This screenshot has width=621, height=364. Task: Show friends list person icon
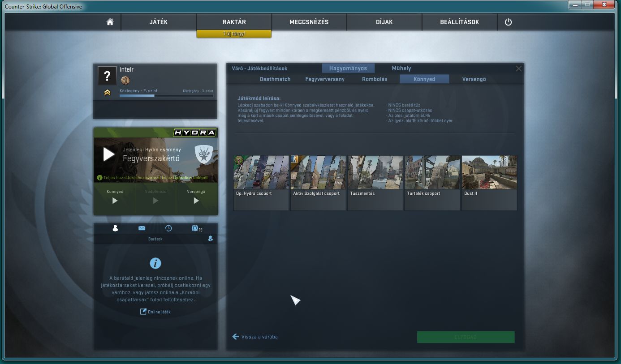pos(115,228)
